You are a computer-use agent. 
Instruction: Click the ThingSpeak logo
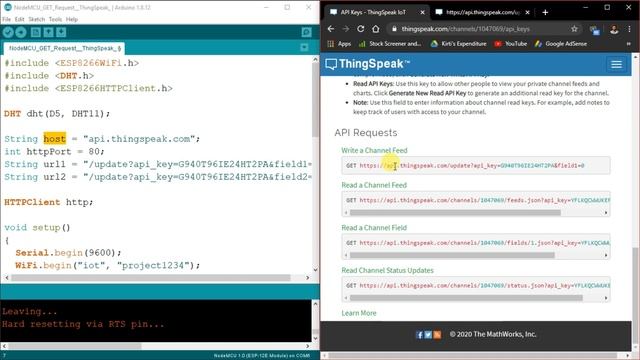tap(367, 64)
